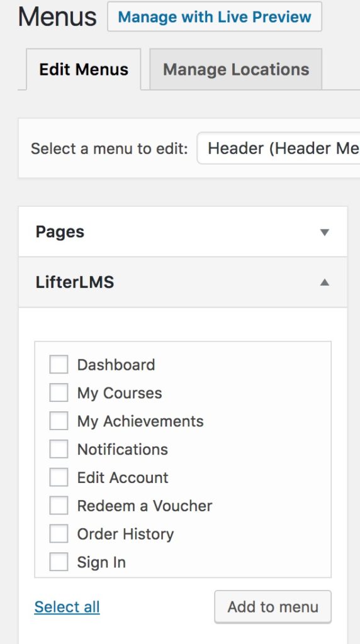This screenshot has height=644, width=360.
Task: Click the Select all link
Action: [x=67, y=607]
